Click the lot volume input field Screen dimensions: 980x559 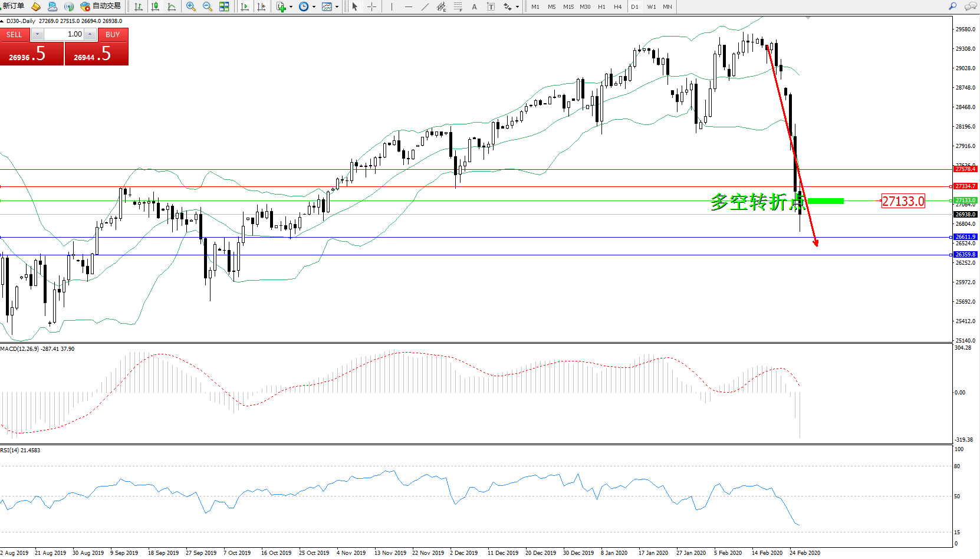coord(64,35)
